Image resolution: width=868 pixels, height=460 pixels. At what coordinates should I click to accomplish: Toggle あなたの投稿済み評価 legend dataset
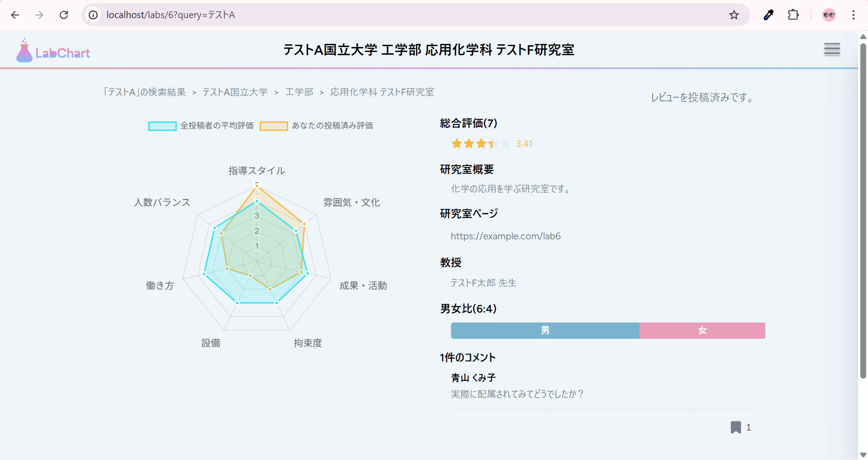coord(317,126)
